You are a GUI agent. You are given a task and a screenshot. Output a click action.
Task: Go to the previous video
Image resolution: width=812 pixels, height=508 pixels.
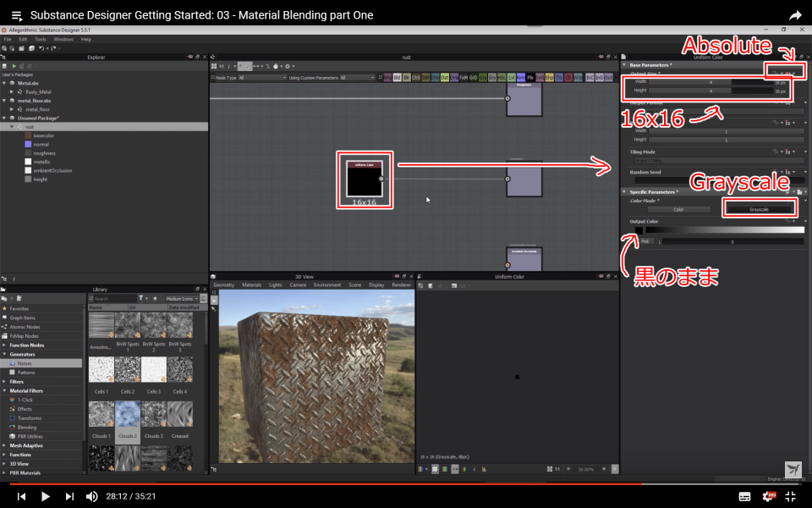[x=21, y=496]
